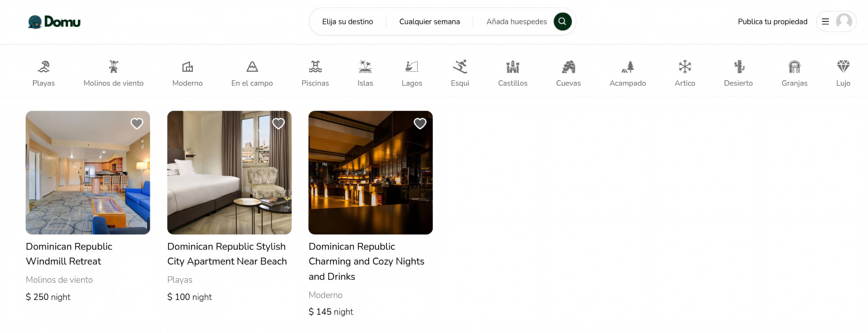868x333 pixels.
Task: Favorite the Cozy Nights and Drinks listing
Action: 420,123
